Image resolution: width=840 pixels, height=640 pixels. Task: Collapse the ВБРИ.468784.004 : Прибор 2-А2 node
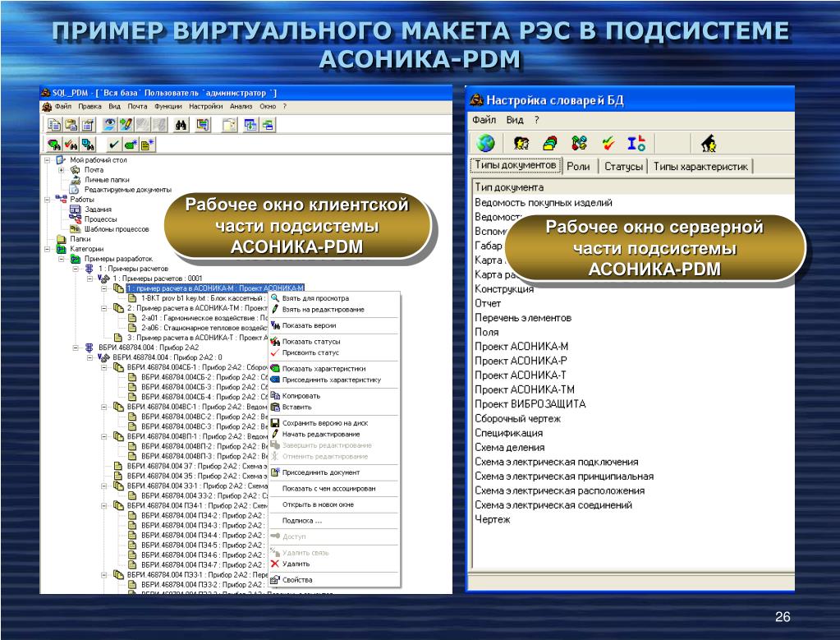point(76,348)
